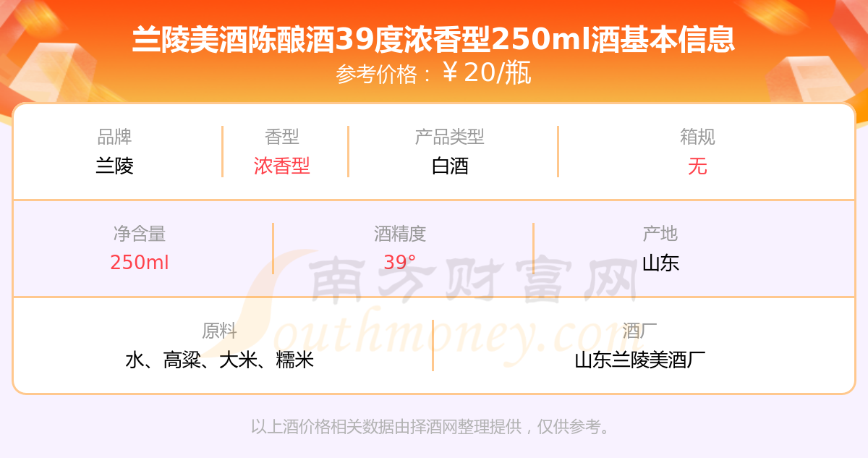Click the origin value 山东
868x458 pixels.
coord(660,263)
